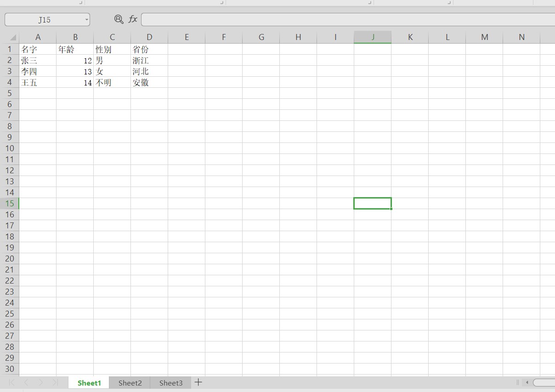Open the Name Box dropdown arrow

click(86, 20)
